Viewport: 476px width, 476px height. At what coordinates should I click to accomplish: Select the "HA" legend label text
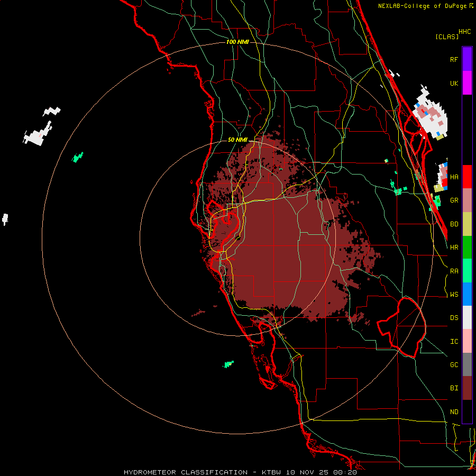tap(454, 177)
